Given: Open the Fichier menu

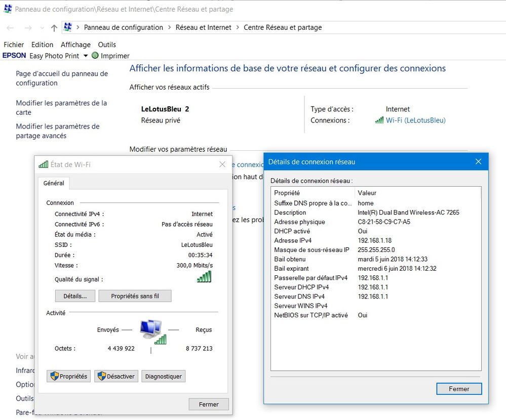Looking at the screenshot, I should (14, 45).
